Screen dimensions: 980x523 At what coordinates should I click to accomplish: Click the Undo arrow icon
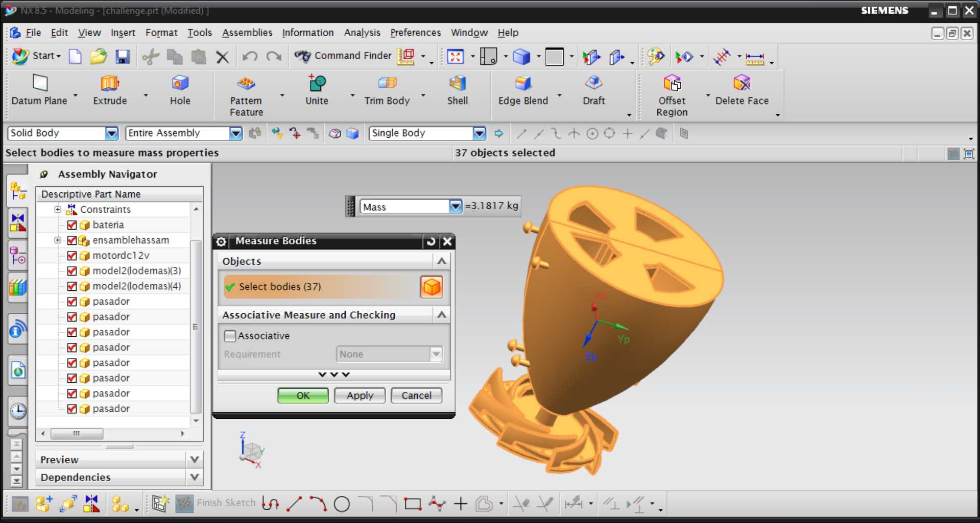click(x=250, y=57)
